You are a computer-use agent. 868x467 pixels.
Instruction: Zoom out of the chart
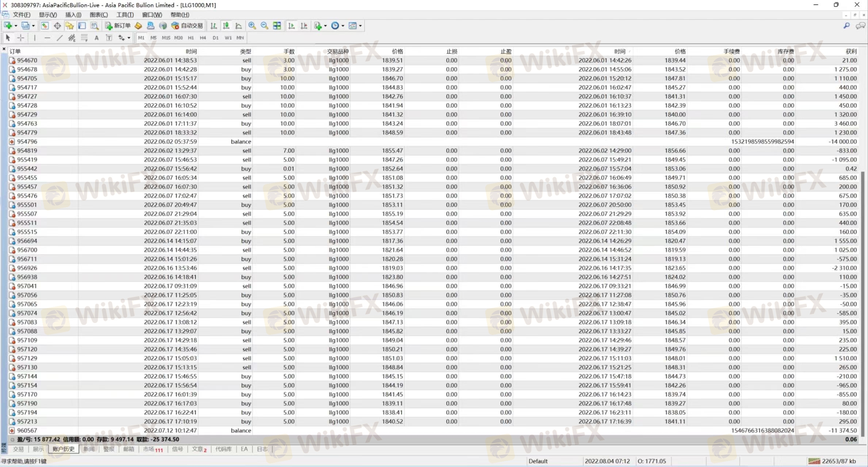tap(264, 26)
